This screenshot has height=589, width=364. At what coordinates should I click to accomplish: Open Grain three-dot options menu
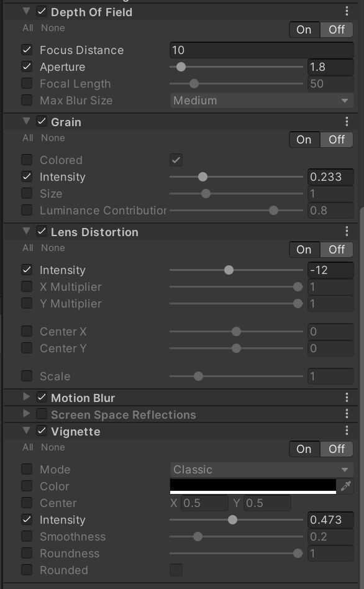pyautogui.click(x=347, y=121)
